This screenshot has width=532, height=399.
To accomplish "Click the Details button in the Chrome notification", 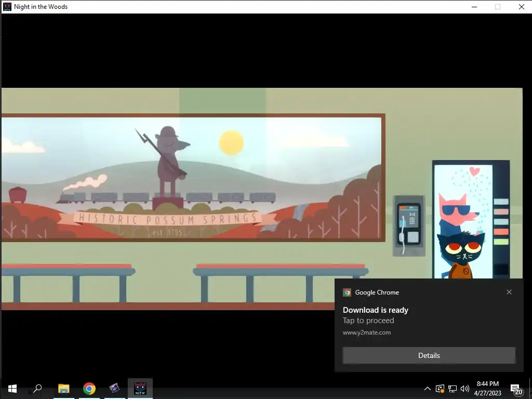I will (429, 355).
